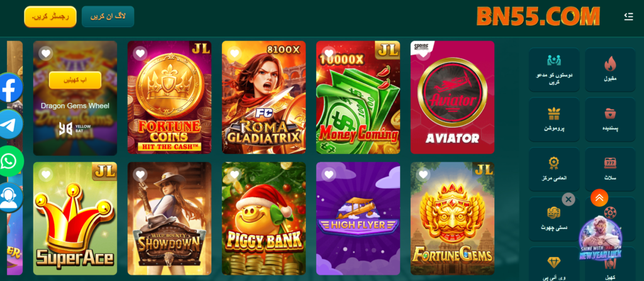
Task: Click the play now button on Dragon Gems Wheel
Action: point(75,80)
